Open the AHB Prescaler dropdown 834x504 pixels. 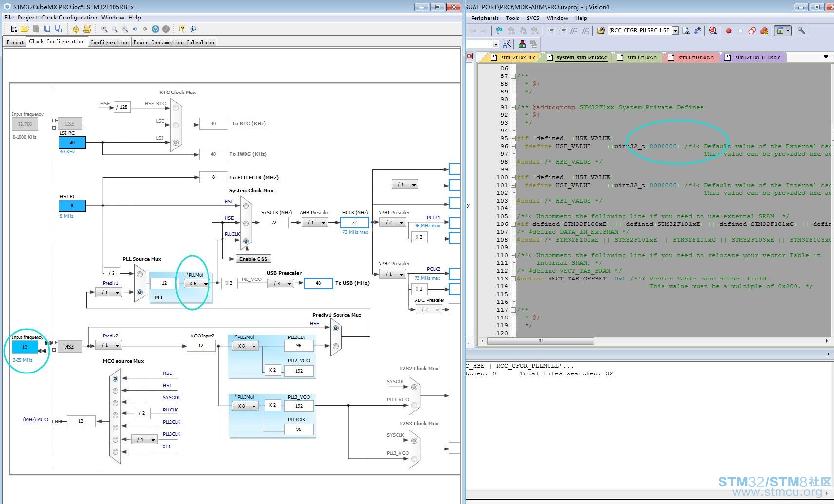tap(315, 223)
